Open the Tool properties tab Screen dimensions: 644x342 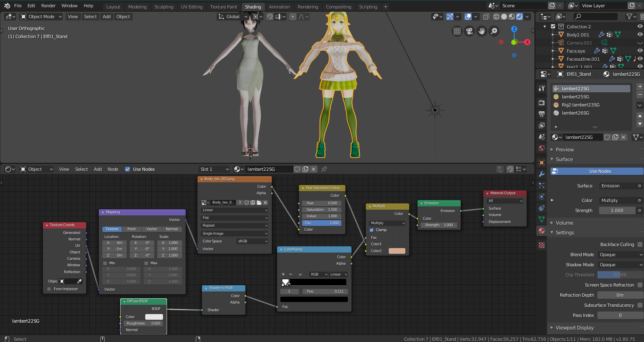pos(542,88)
